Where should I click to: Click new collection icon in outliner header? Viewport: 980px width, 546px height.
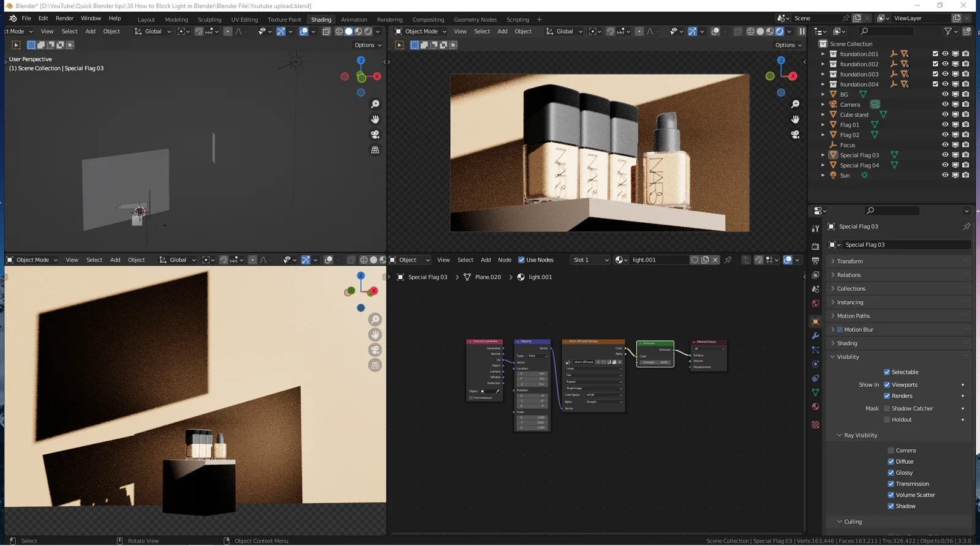point(967,31)
